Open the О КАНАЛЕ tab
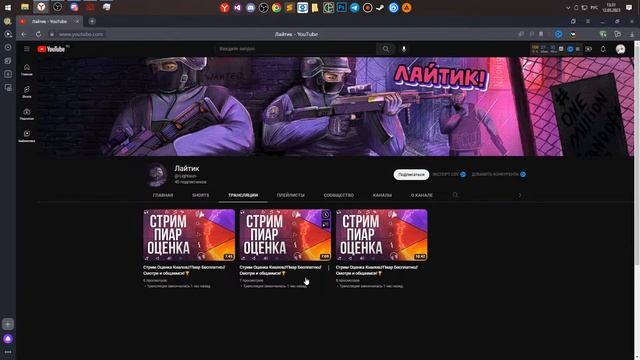640x360 pixels. tap(422, 195)
